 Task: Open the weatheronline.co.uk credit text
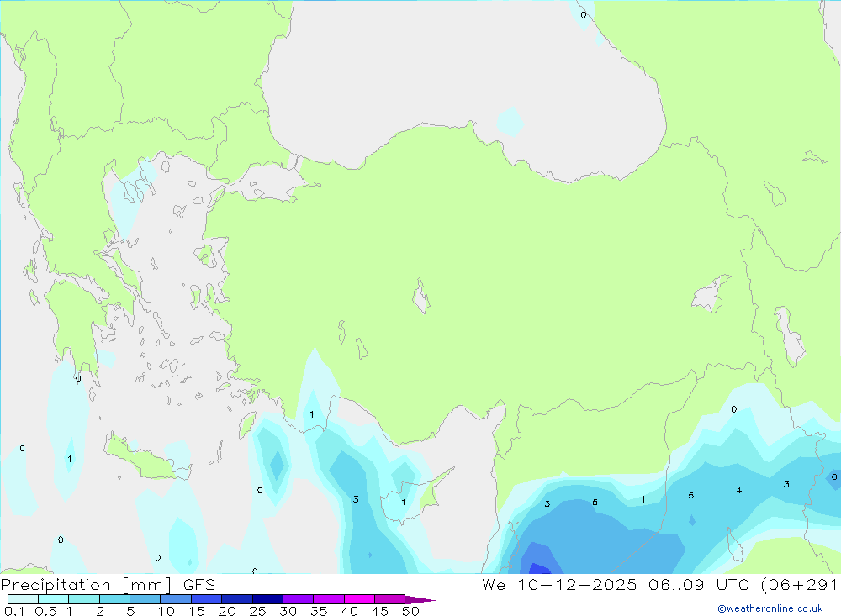pyautogui.click(x=770, y=608)
